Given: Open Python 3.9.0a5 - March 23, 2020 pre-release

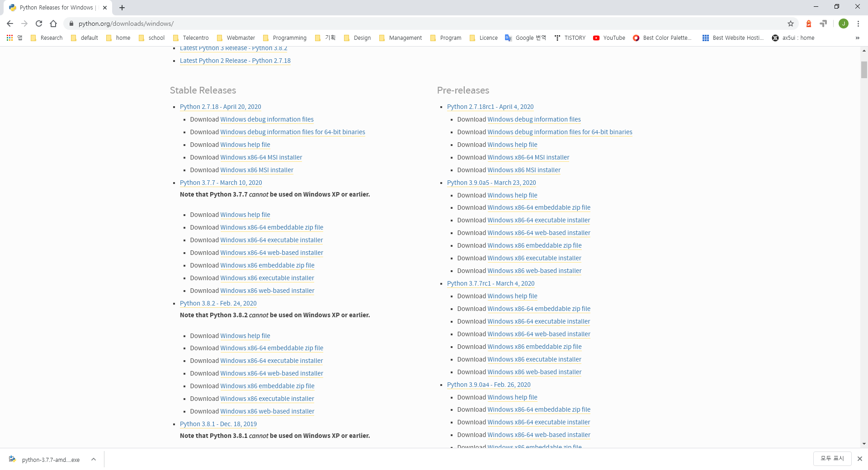Looking at the screenshot, I should (491, 183).
